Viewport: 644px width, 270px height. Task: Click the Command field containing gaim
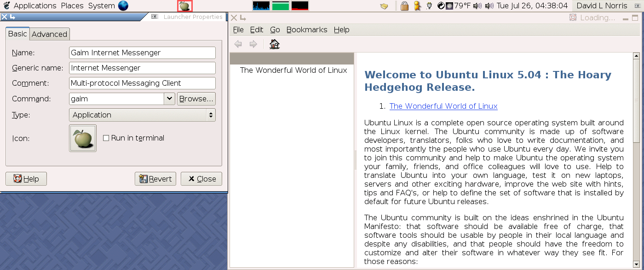coord(116,99)
